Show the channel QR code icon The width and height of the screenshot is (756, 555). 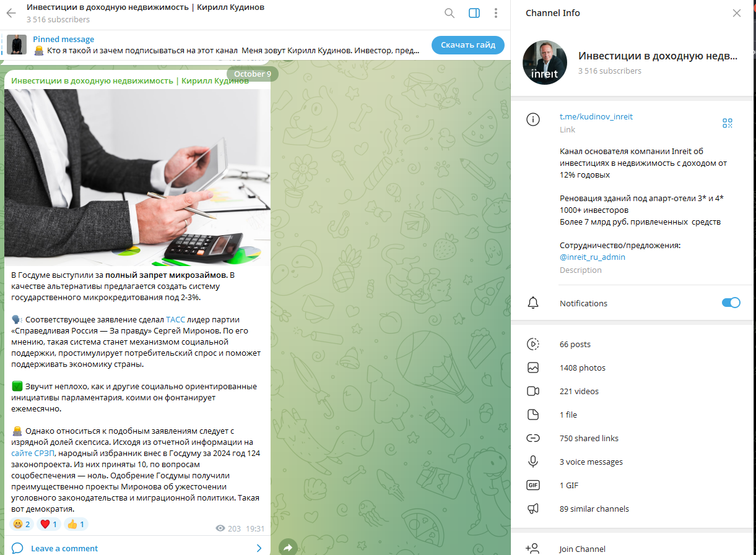tap(728, 123)
